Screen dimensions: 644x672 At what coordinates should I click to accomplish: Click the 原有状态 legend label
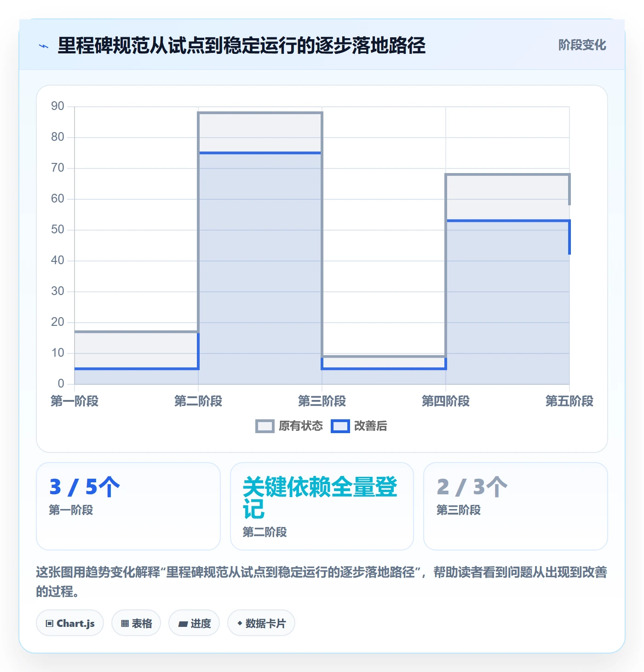pos(301,426)
